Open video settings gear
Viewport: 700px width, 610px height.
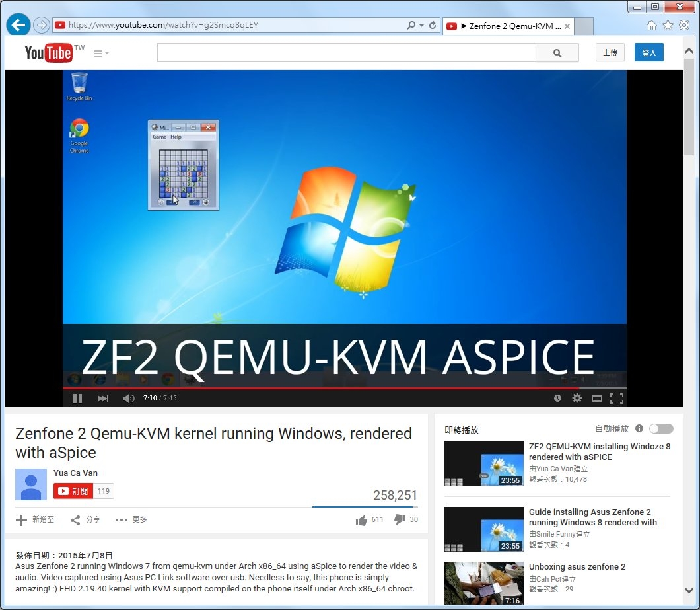coord(577,398)
